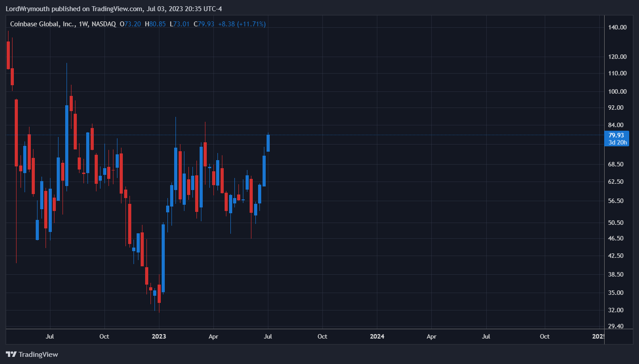The height and width of the screenshot is (364, 639).
Task: Click the 62.50 price axis label
Action: (x=616, y=182)
